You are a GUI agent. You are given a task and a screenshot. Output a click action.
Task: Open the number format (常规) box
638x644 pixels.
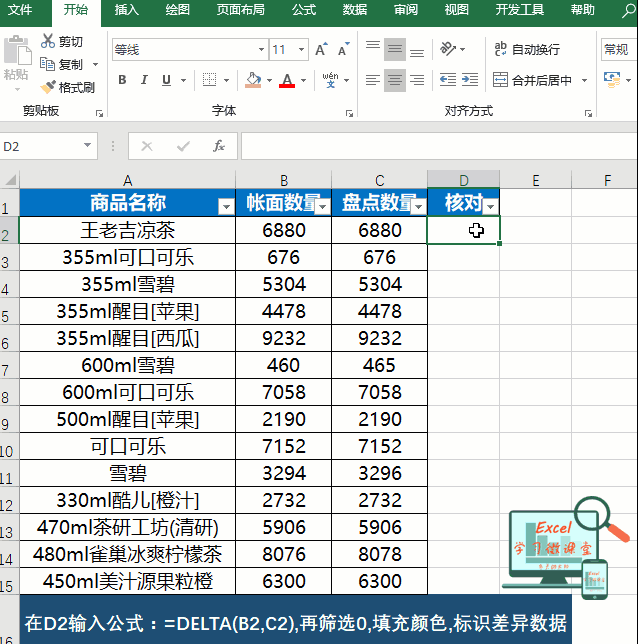click(x=619, y=50)
